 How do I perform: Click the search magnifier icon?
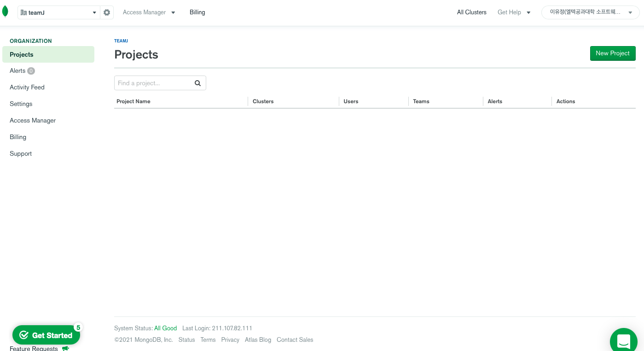(197, 83)
